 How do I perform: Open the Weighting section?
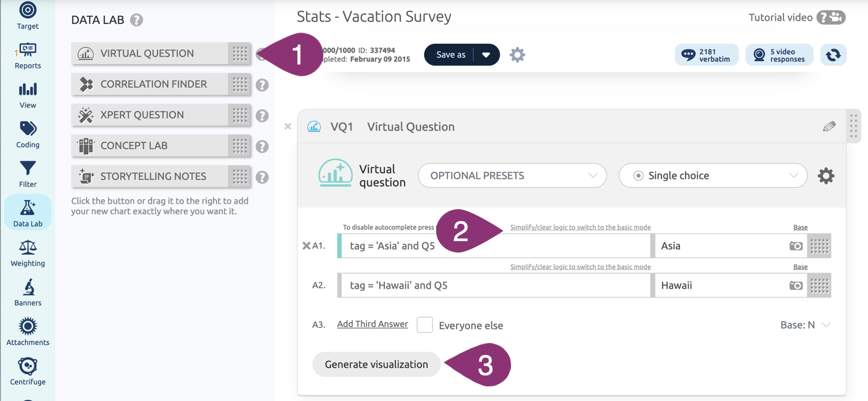pyautogui.click(x=28, y=254)
